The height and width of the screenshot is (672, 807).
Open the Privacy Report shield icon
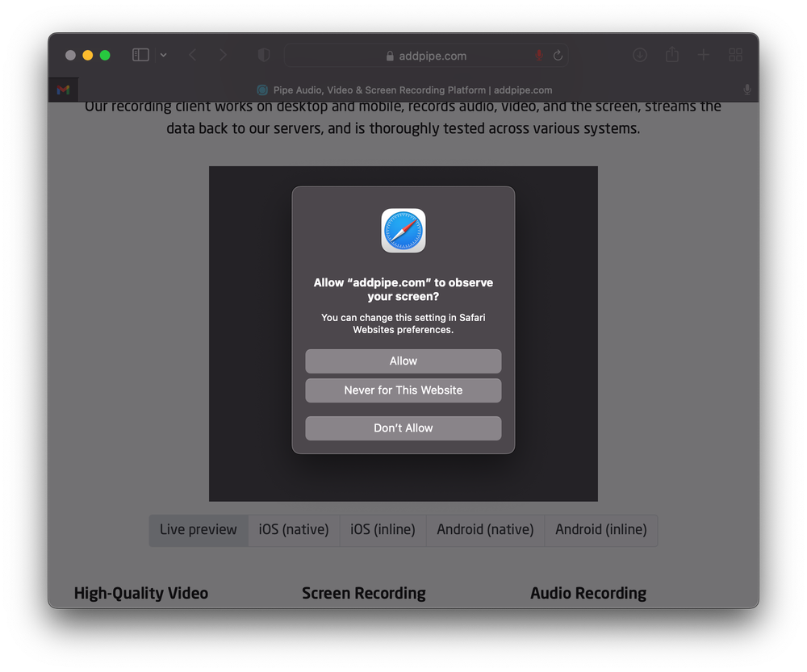263,55
